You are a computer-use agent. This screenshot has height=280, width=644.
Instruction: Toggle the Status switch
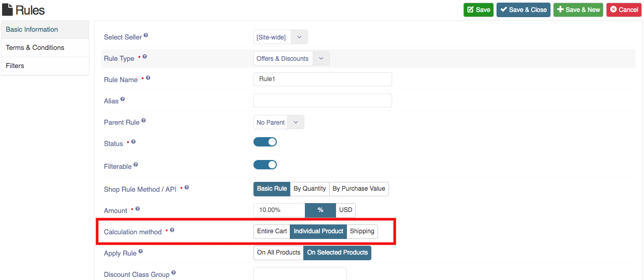coord(265,142)
